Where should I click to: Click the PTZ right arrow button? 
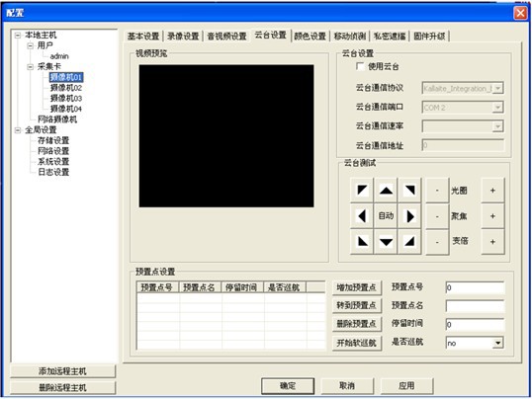(409, 216)
